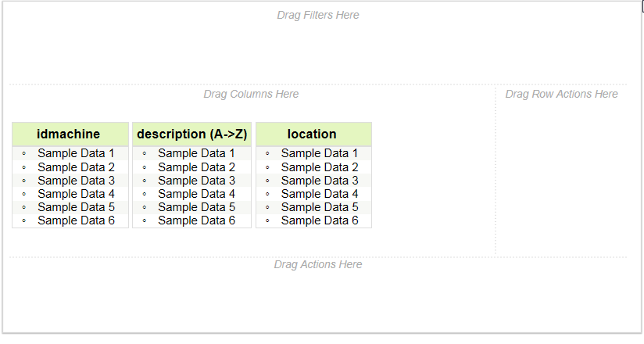Click bullet beside Sample Data 1 in description
This screenshot has height=344, width=644.
tap(145, 154)
